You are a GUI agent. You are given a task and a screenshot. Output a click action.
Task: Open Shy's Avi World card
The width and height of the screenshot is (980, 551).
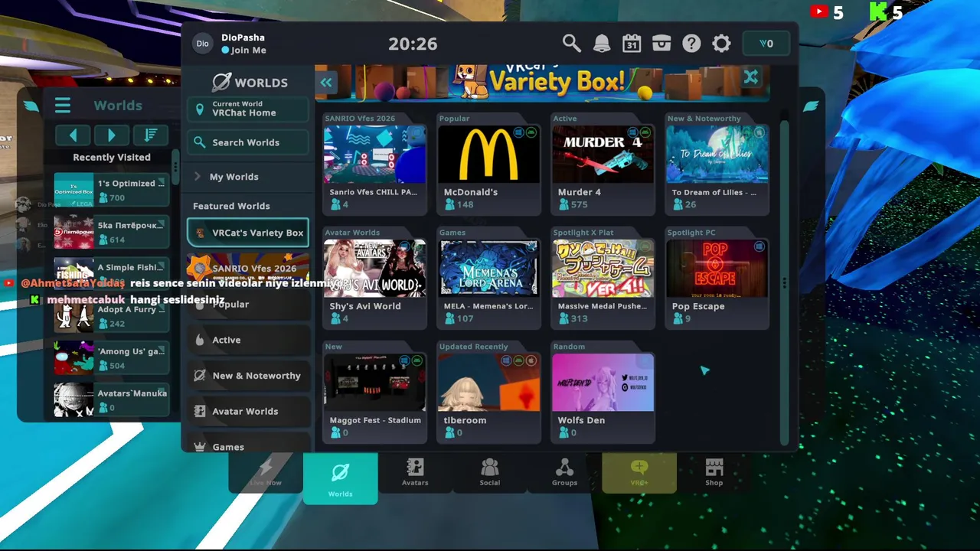[x=374, y=283]
